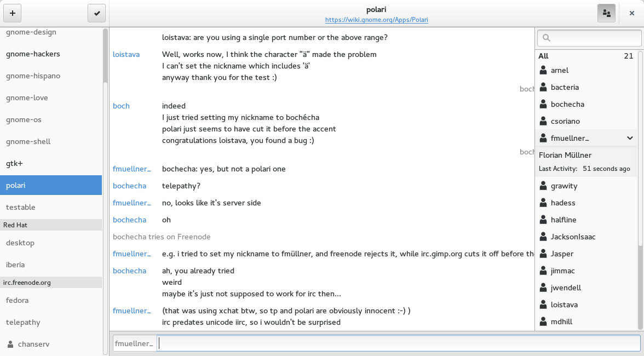The height and width of the screenshot is (356, 644).
Task: Click the bochecha user icon in the list
Action: coord(543,104)
